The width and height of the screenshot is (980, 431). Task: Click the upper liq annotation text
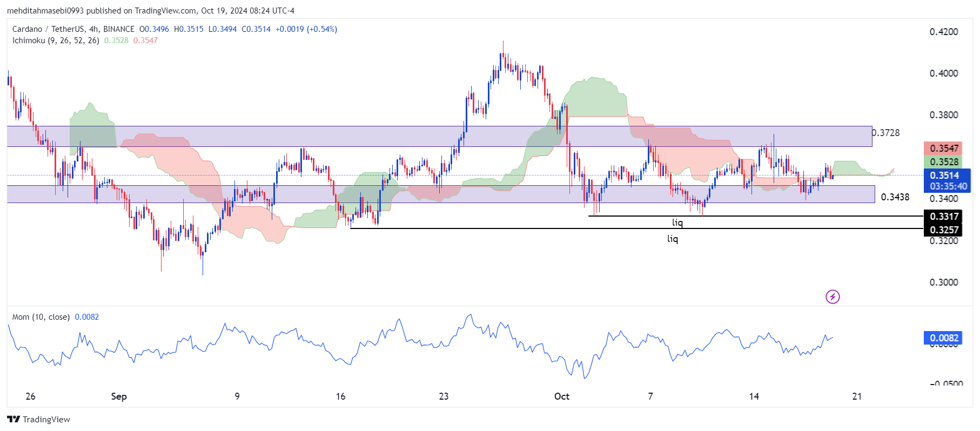677,223
